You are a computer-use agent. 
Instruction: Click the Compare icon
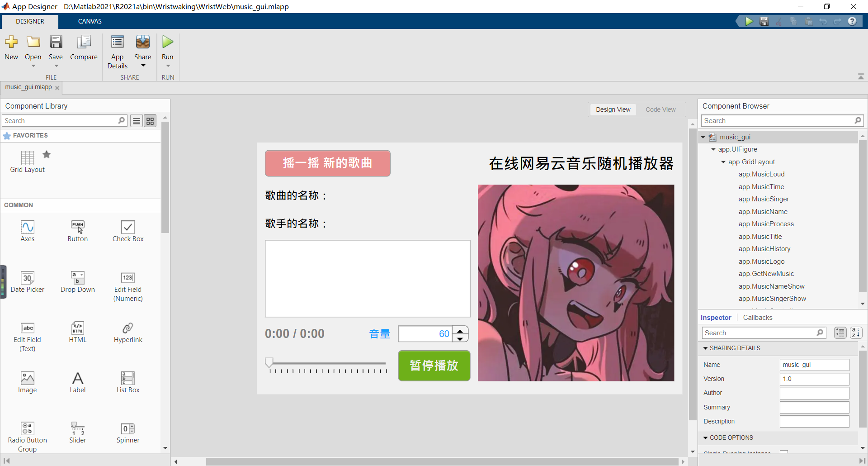[84, 42]
